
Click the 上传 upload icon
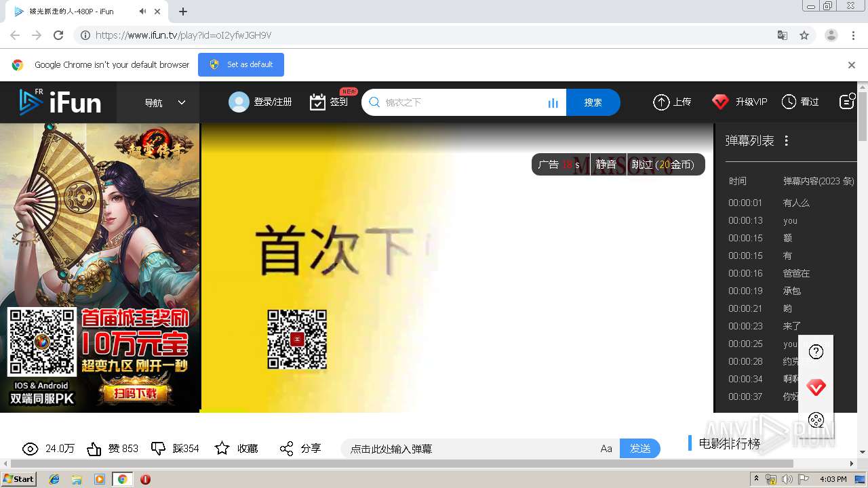pyautogui.click(x=661, y=102)
